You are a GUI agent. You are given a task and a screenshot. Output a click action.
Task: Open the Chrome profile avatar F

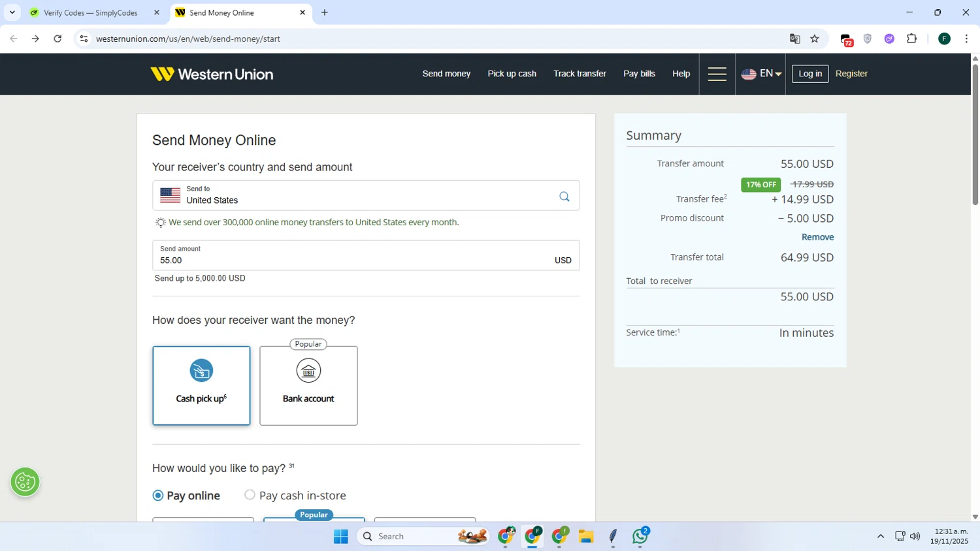point(944,39)
